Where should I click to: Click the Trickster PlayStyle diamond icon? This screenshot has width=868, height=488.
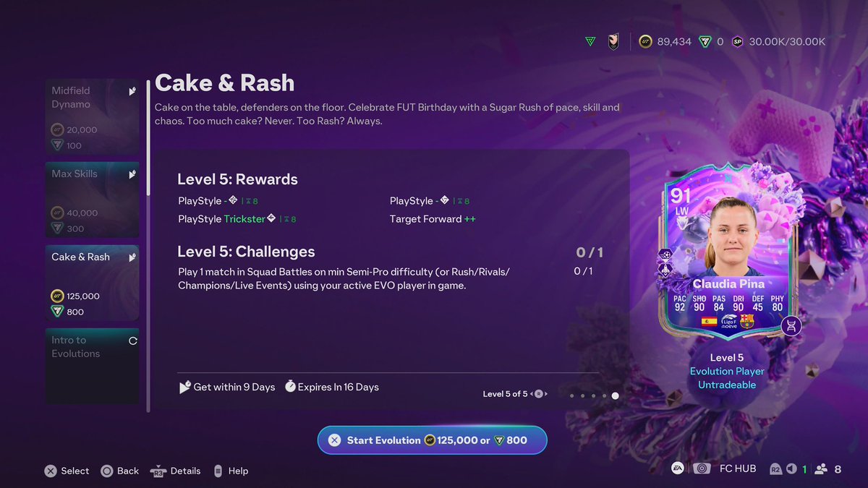[x=271, y=218]
